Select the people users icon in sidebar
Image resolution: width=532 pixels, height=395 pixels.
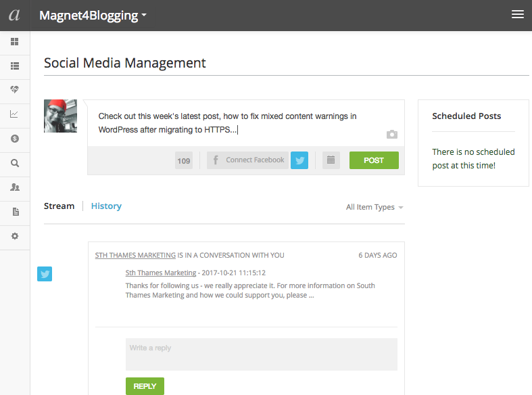(x=15, y=187)
